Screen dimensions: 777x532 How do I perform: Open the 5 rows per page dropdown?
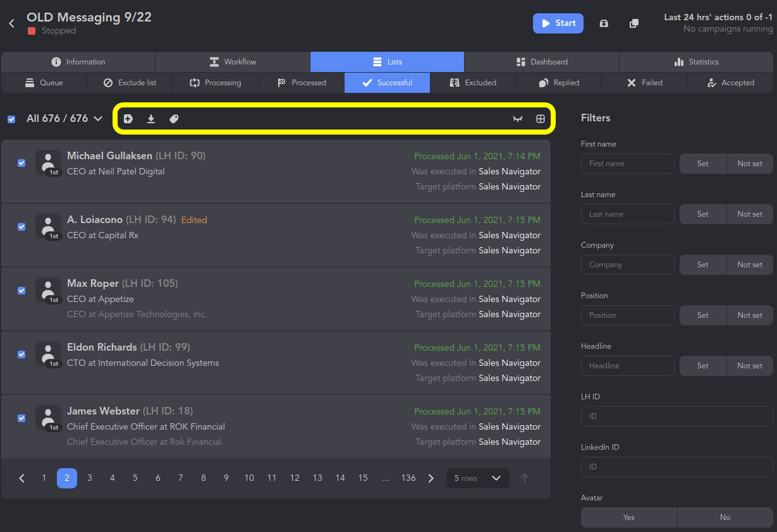pos(477,478)
